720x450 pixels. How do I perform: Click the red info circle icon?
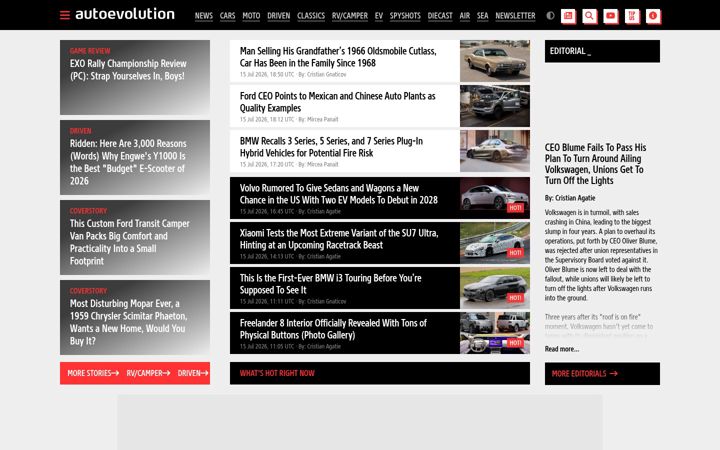pos(653,16)
